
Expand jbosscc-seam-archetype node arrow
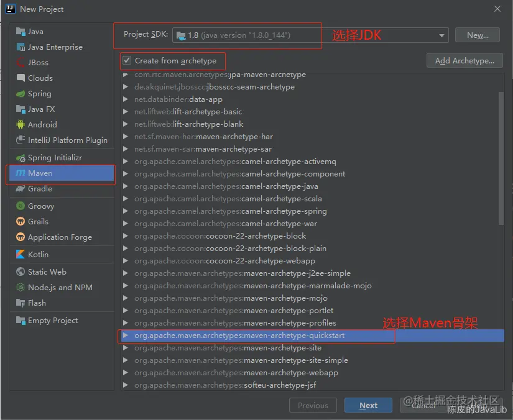pyautogui.click(x=126, y=87)
